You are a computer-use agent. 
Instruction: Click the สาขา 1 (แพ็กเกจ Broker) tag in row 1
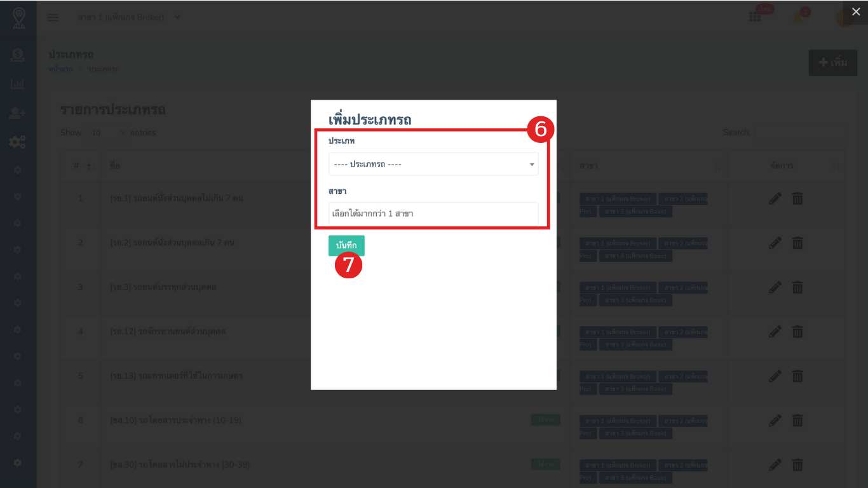click(x=618, y=199)
